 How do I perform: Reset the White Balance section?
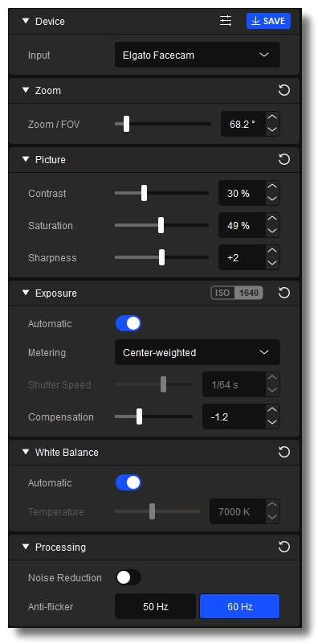click(x=284, y=452)
